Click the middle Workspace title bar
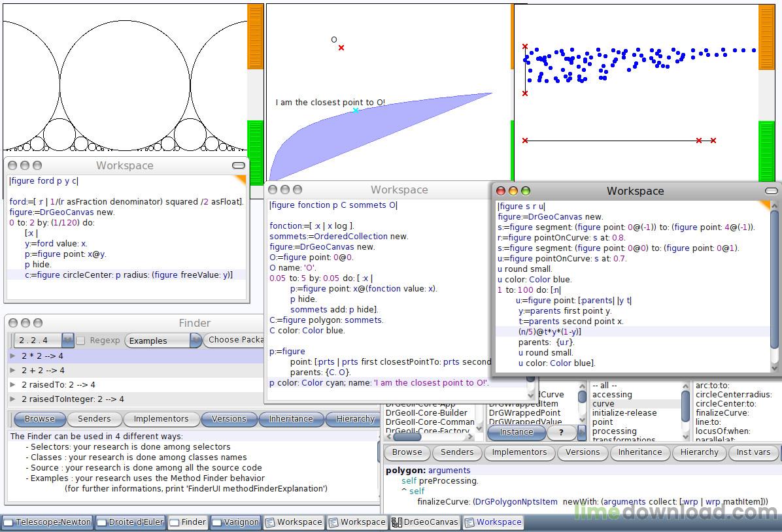Viewport: 782px width, 532px height. click(x=379, y=190)
